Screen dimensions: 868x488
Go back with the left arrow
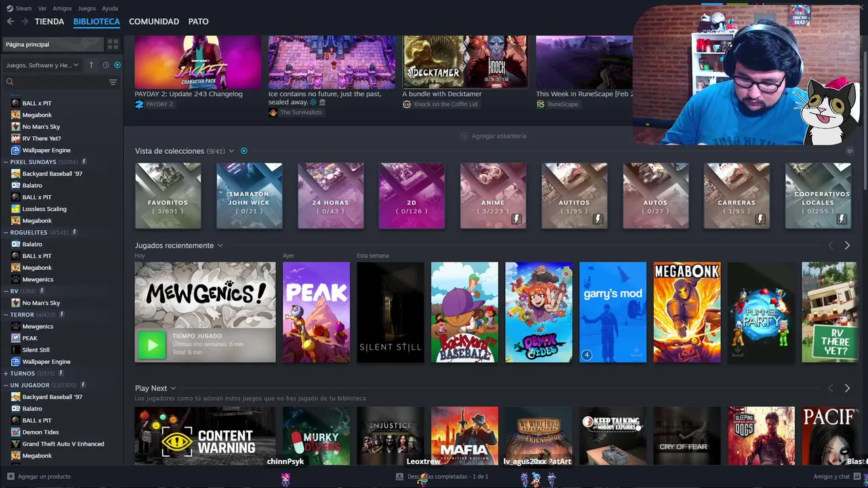(x=10, y=22)
